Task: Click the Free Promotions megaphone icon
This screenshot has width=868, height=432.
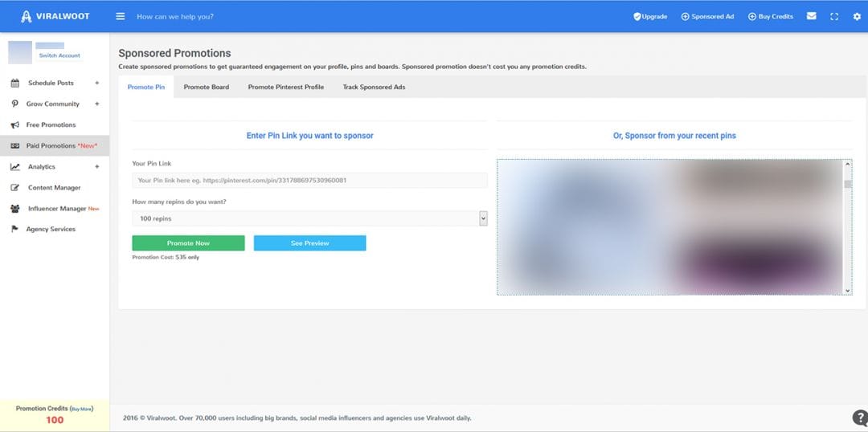Action: coord(15,125)
